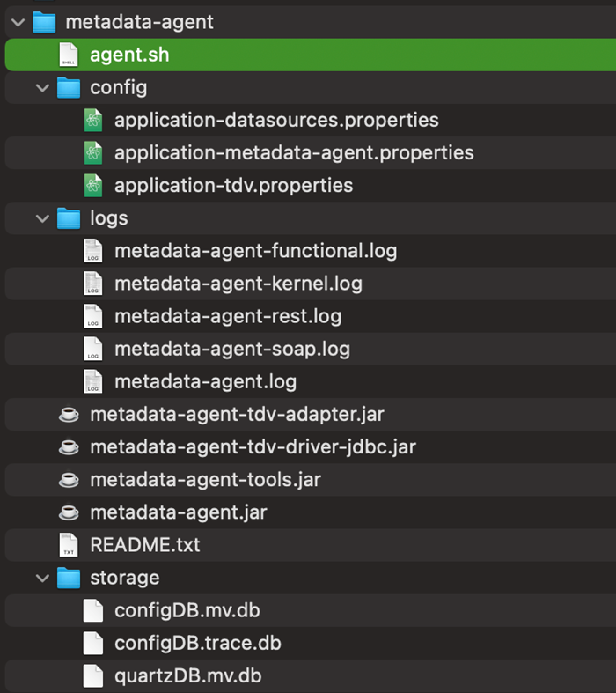Select the quartzDB.mv.db file
This screenshot has height=693, width=616.
tap(187, 675)
